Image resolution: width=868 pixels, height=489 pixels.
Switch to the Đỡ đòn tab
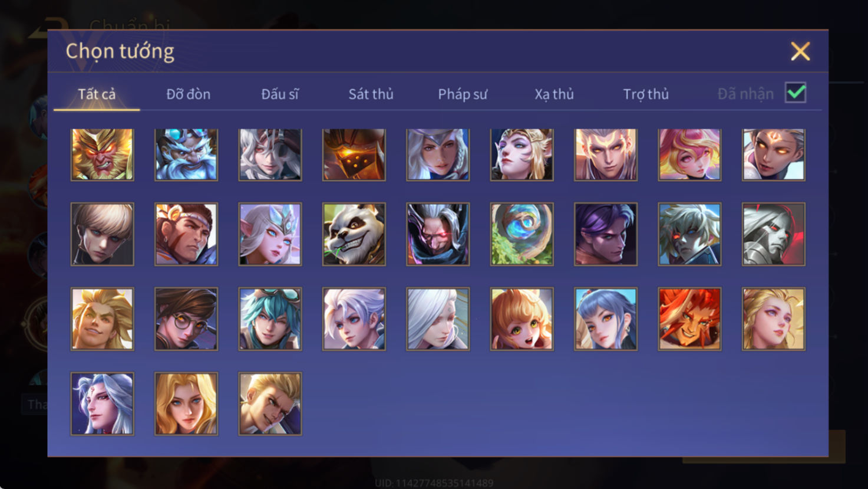coord(188,94)
